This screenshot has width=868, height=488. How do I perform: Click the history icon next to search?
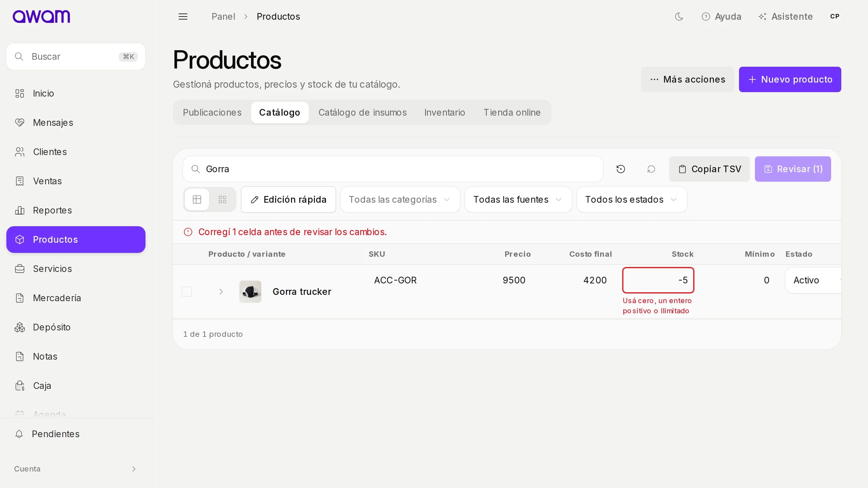click(x=621, y=169)
